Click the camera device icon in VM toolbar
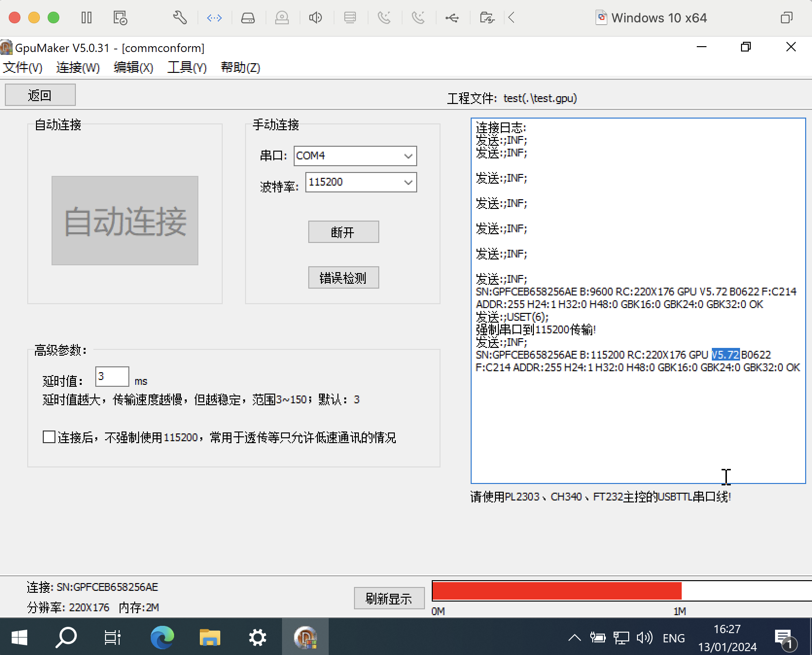812x655 pixels. (x=282, y=18)
